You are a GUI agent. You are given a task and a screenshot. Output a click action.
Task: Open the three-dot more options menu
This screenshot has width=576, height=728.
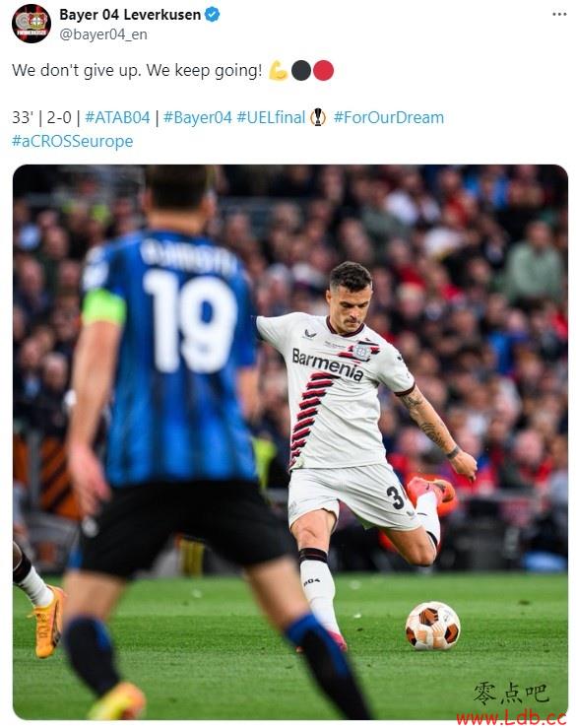(559, 15)
